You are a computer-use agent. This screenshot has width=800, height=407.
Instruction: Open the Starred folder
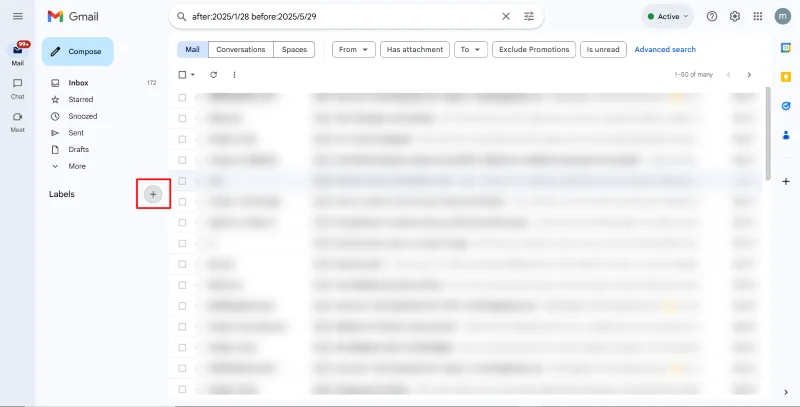(x=81, y=99)
